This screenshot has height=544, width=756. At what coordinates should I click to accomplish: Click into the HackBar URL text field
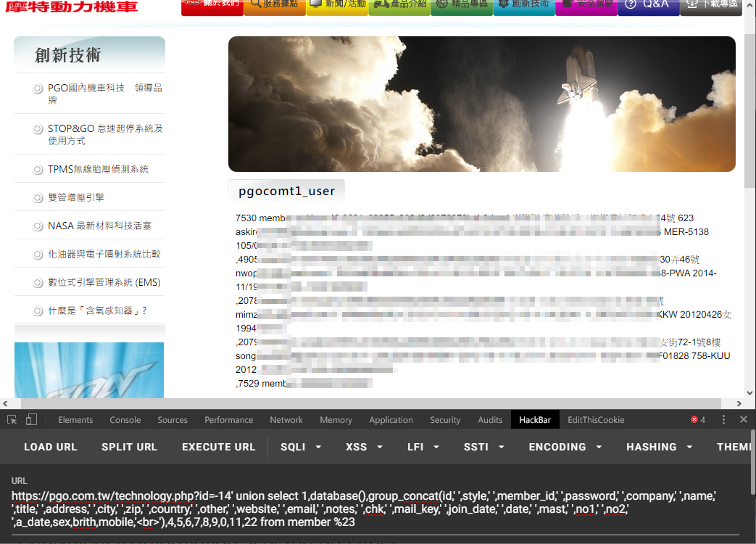coord(375,508)
